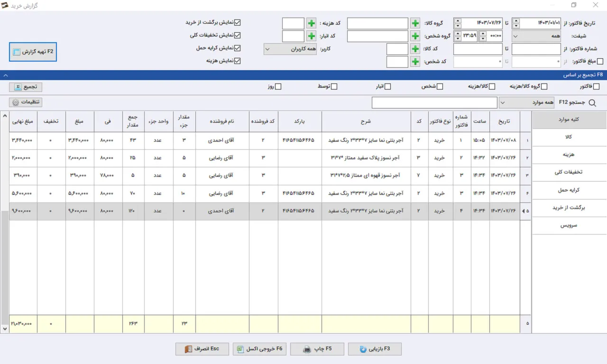Image resolution: width=607 pixels, height=364 pixels.
Task: Disable the نمایش هزینه option
Action: click(238, 61)
